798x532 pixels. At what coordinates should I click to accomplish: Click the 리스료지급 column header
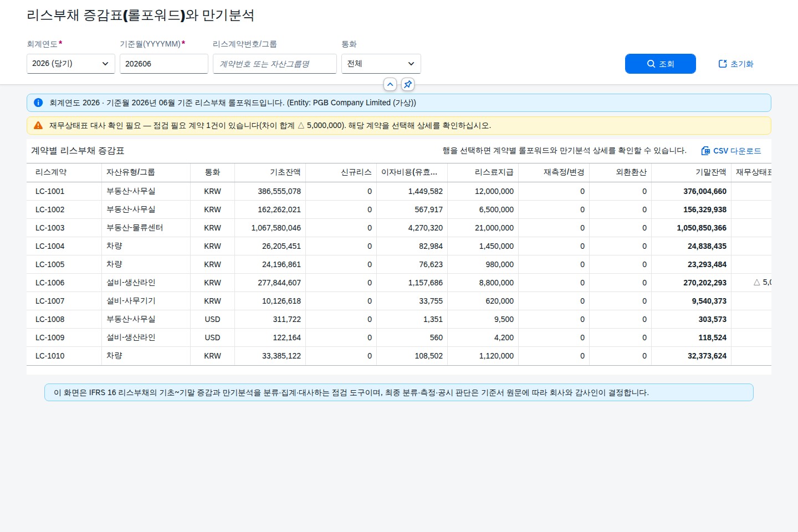click(x=483, y=172)
